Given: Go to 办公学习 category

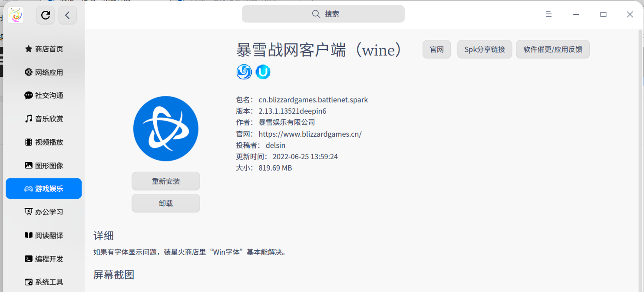Looking at the screenshot, I should pyautogui.click(x=43, y=212).
